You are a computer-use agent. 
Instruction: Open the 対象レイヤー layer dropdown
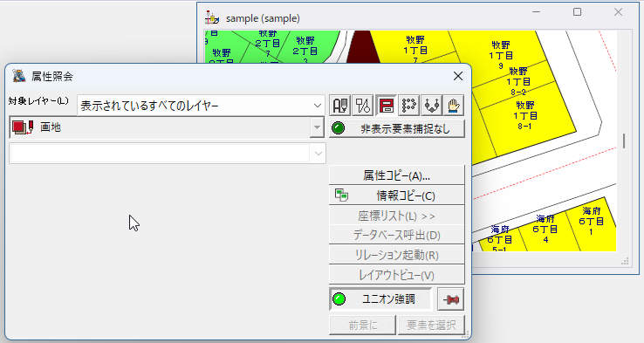pos(201,106)
